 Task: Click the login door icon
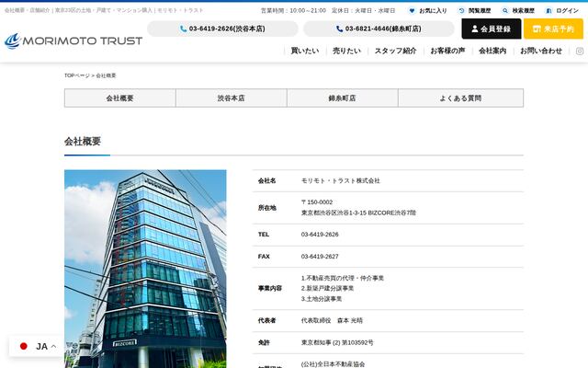pos(548,10)
